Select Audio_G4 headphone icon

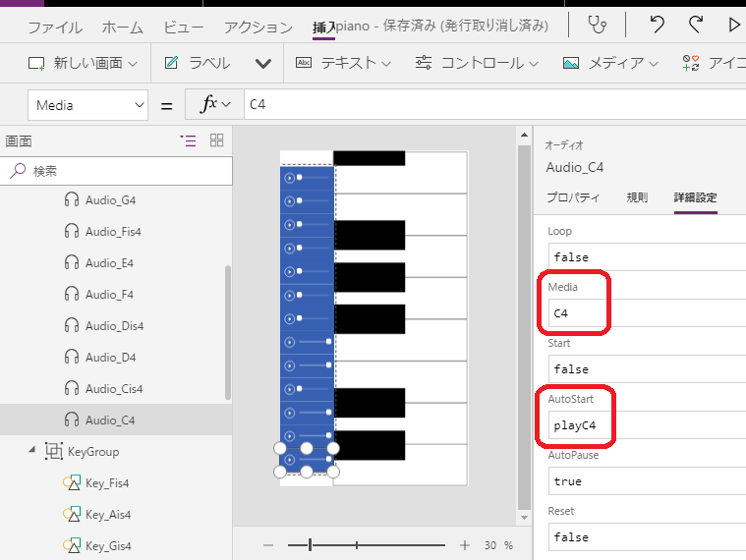click(72, 199)
